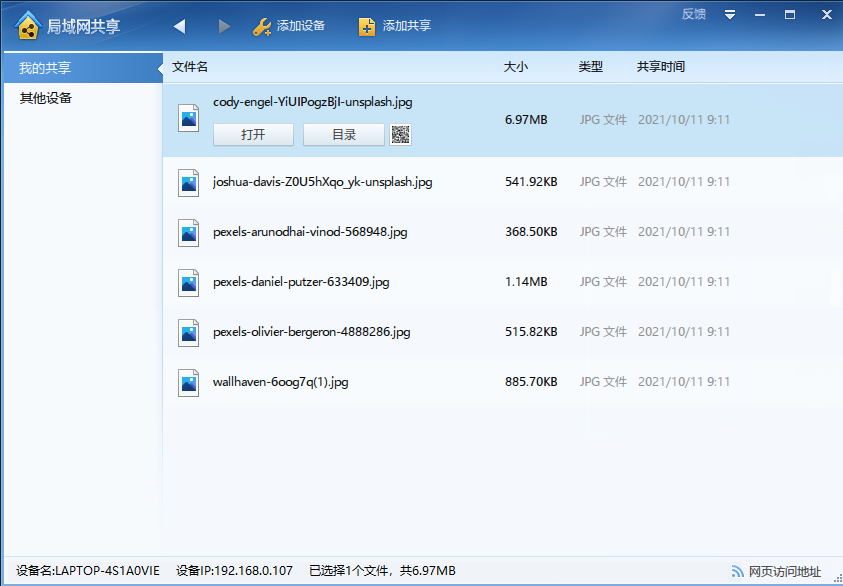Click the image icon of joshua-davis file
The image size is (843, 586).
click(x=189, y=182)
